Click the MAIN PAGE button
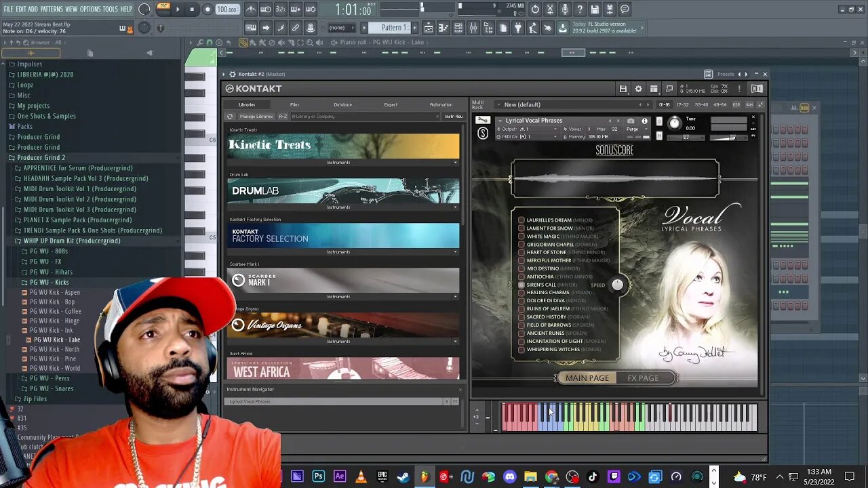868x488 pixels. point(587,378)
